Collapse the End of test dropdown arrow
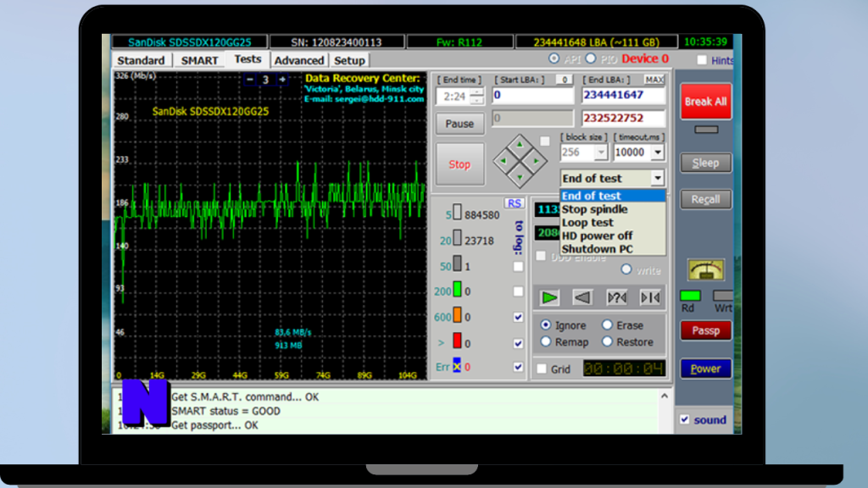 coord(657,178)
